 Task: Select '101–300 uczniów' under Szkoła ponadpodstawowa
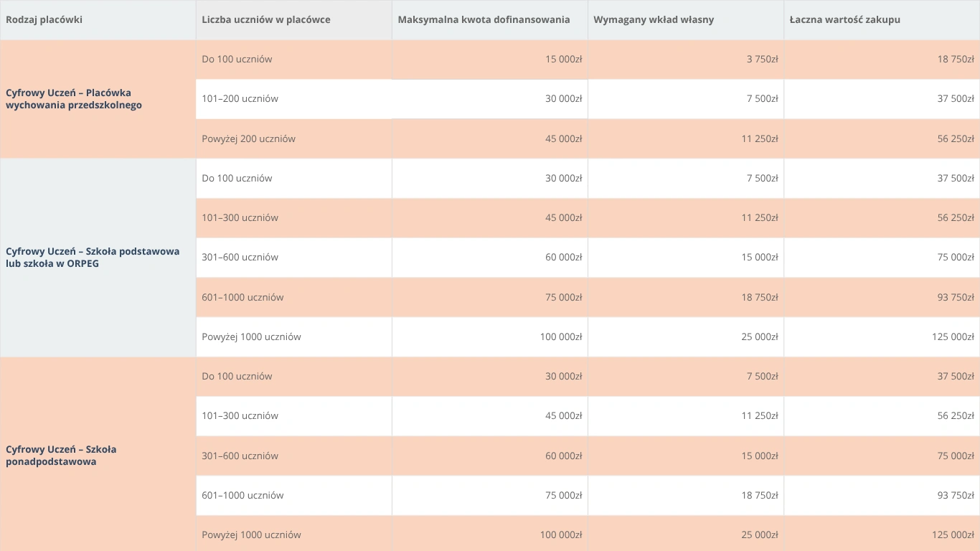[294, 416]
